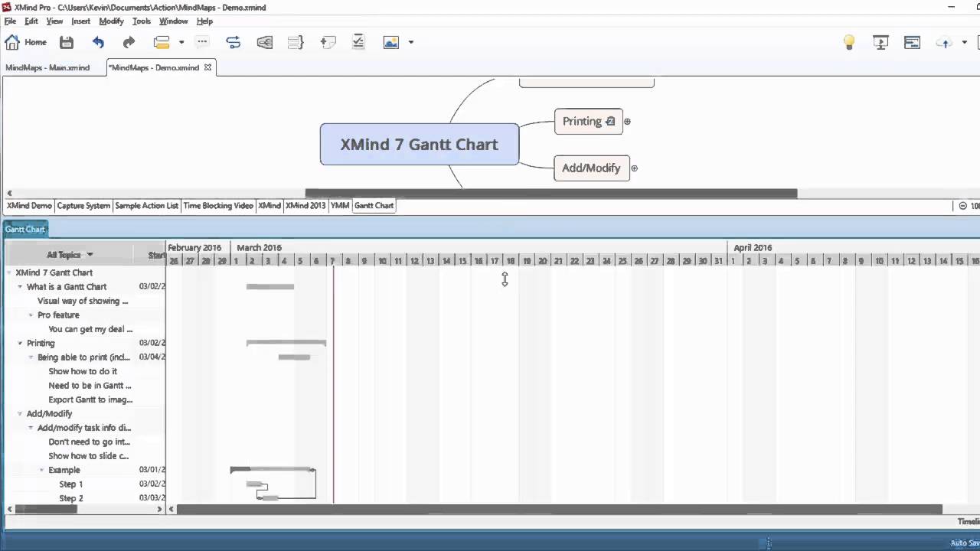Screen dimensions: 980x551
Task: Click the Gantt timeline horizontal scrollbar
Action: point(559,509)
